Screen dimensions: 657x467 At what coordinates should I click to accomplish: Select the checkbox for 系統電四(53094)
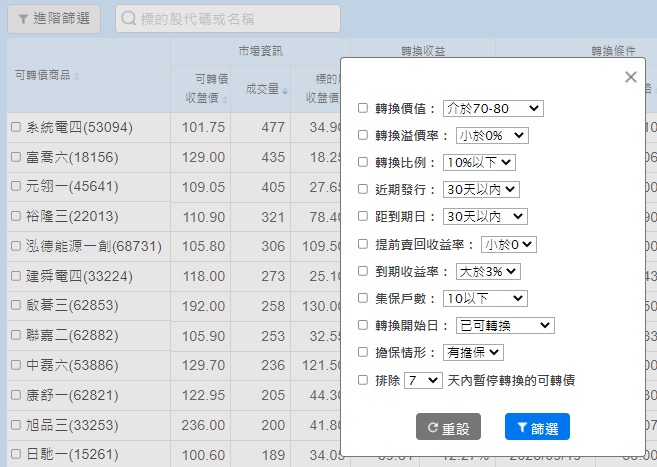coord(16,128)
